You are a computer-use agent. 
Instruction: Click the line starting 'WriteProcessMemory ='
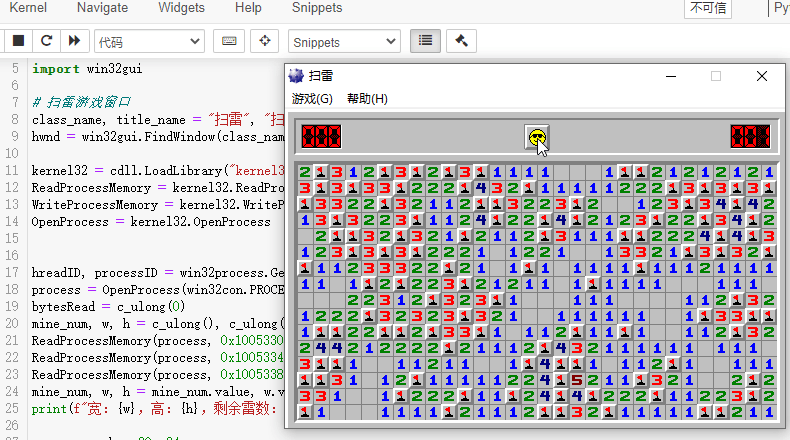158,205
